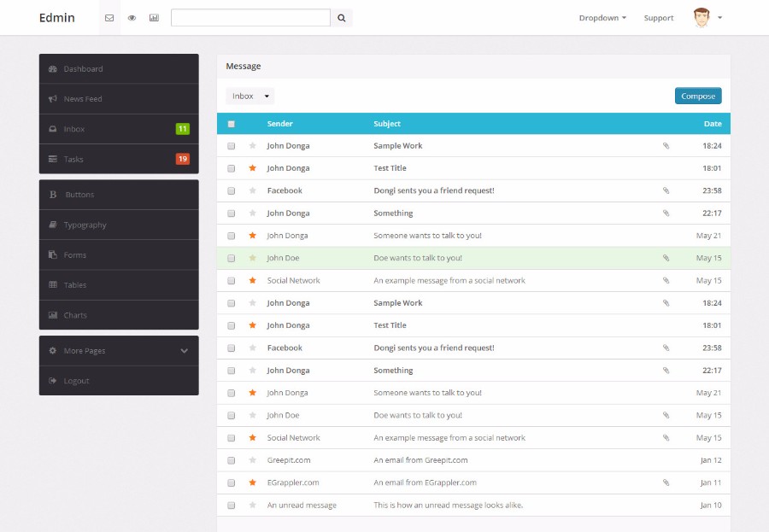Click the magnifier search button
Screen dimensions: 769x532
click(341, 18)
